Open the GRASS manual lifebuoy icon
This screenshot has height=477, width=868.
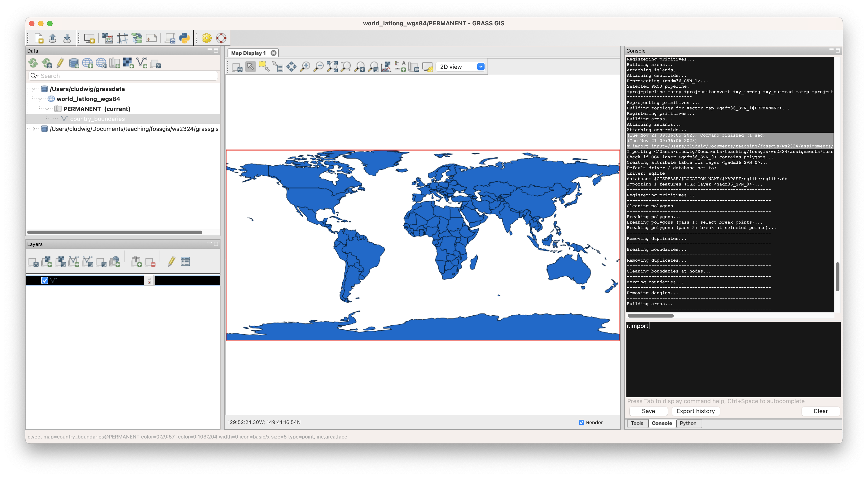(221, 38)
